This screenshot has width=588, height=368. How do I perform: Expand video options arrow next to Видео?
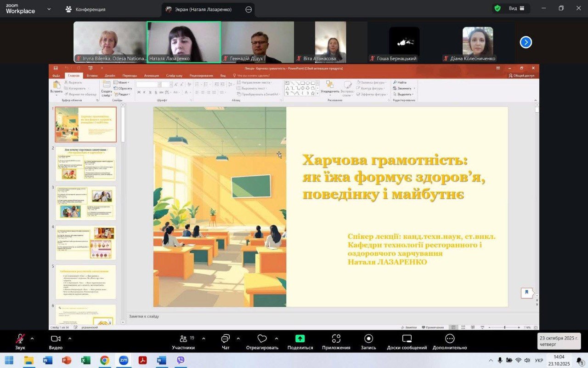pyautogui.click(x=70, y=339)
